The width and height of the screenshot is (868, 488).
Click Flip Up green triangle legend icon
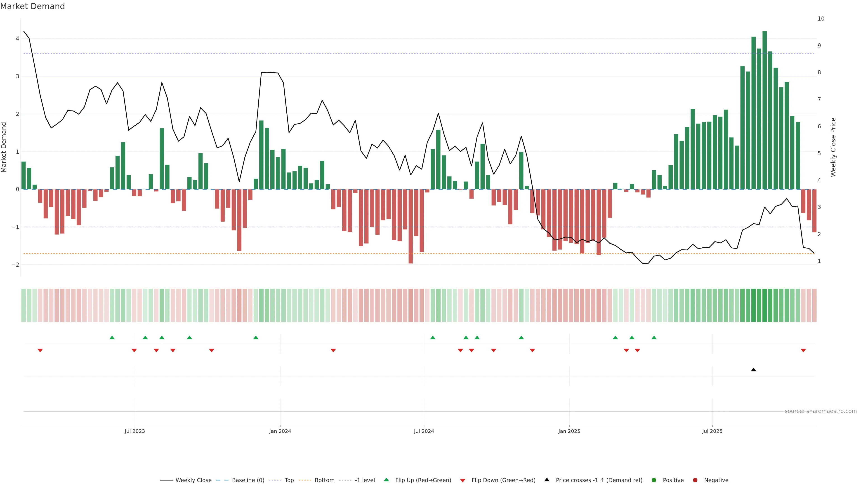387,480
